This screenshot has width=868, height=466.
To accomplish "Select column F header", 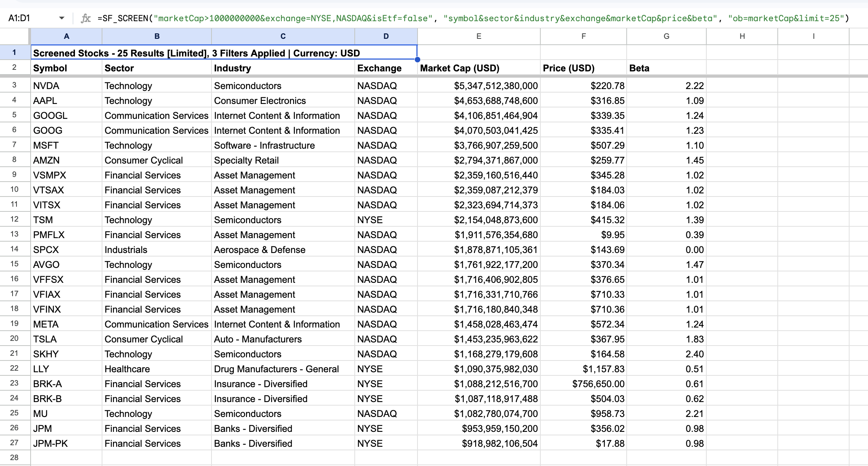I will pyautogui.click(x=584, y=36).
